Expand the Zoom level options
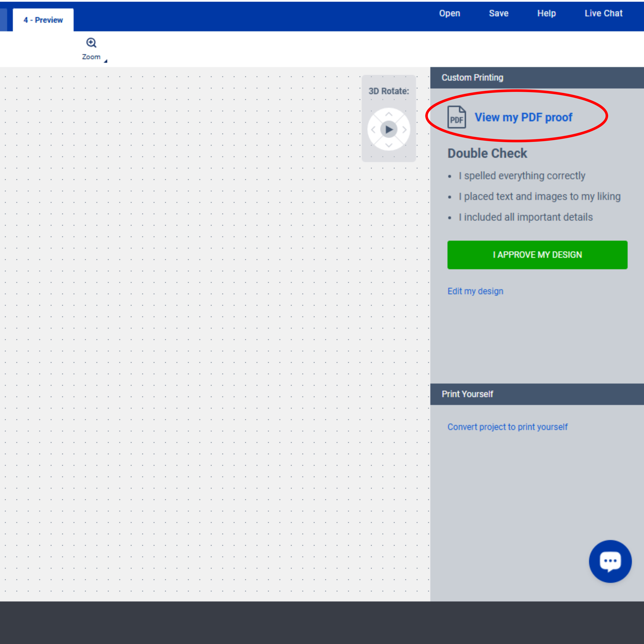This screenshot has width=644, height=644. 105,60
